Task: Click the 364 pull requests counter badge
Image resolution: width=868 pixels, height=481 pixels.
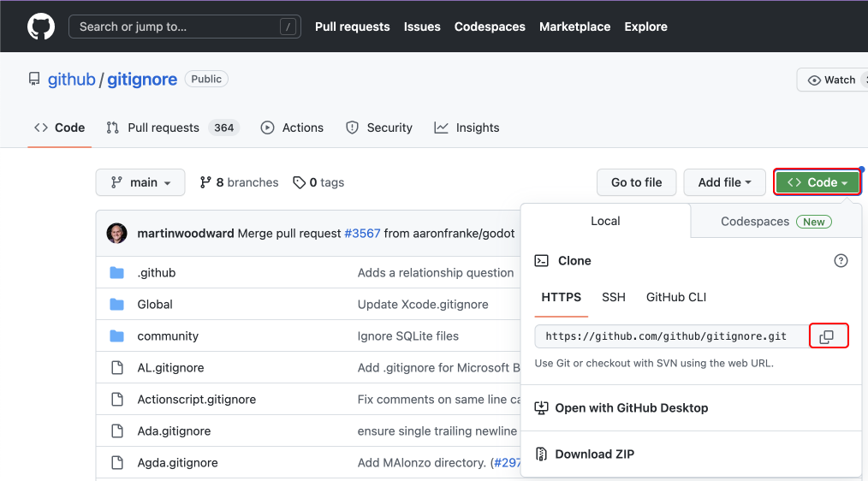Action: point(223,128)
